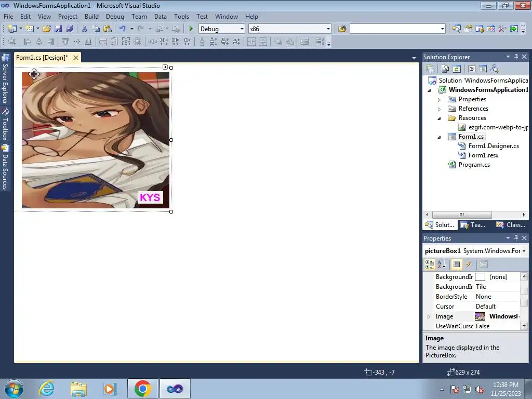Toggle Categorized view in Properties panel
This screenshot has width=532, height=399.
pyautogui.click(x=430, y=264)
